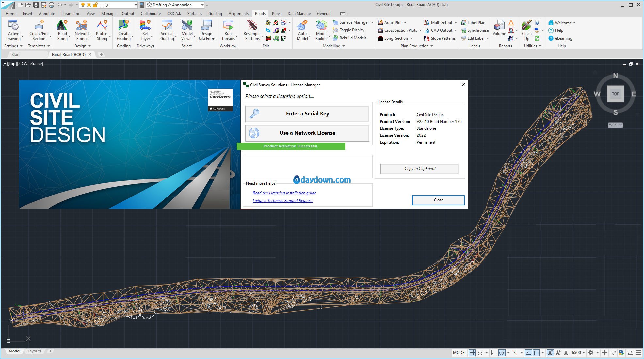Screen dimensions: 644x359
Task: Select the Slope Patterns tool
Action: [x=440, y=38]
